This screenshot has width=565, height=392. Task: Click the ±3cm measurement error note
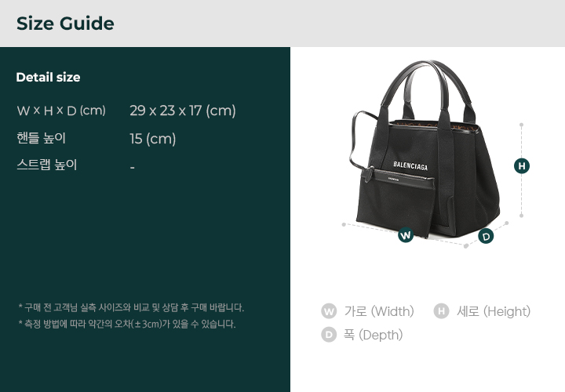(x=127, y=324)
